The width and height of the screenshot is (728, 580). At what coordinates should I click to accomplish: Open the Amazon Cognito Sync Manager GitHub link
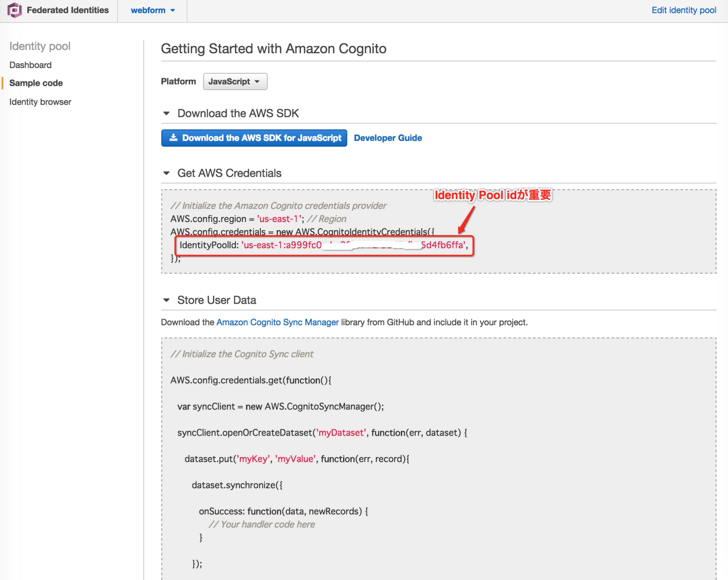277,322
